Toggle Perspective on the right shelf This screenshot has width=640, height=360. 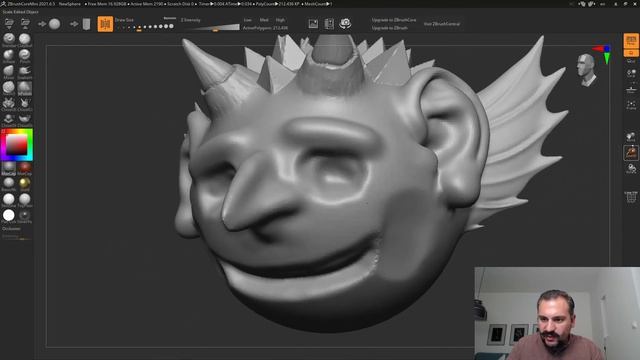(631, 41)
